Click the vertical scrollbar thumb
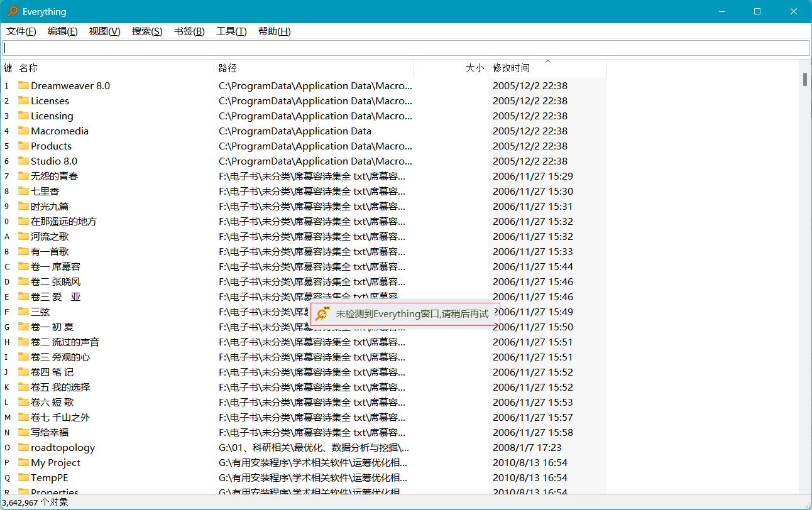 point(805,80)
